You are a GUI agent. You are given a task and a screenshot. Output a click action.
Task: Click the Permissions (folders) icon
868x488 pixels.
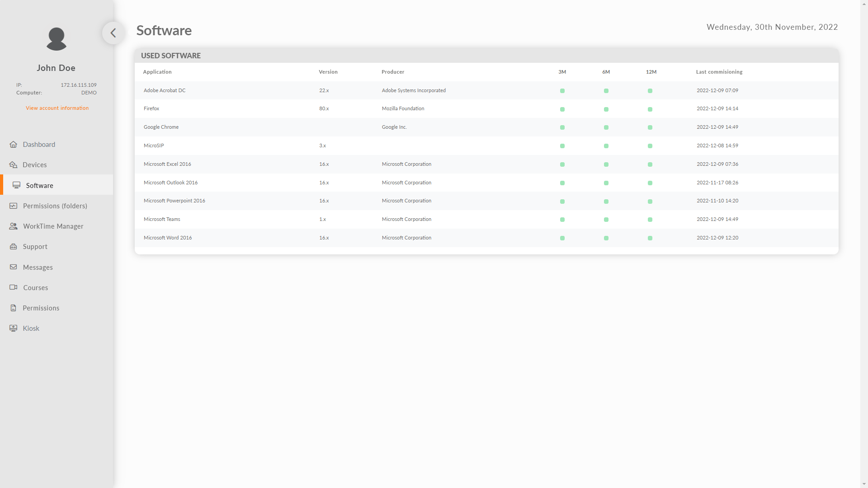point(14,206)
